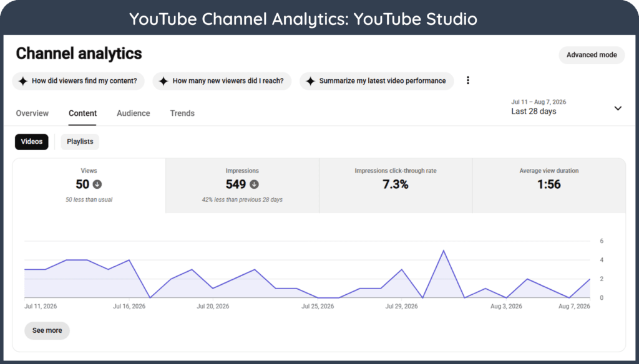This screenshot has height=364, width=639.
Task: Click the chart's last point above Aug 7, 2026
Action: tap(590, 279)
